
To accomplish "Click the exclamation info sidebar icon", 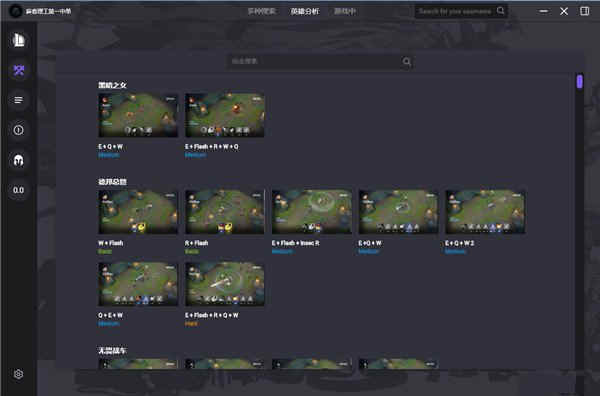I will point(18,130).
